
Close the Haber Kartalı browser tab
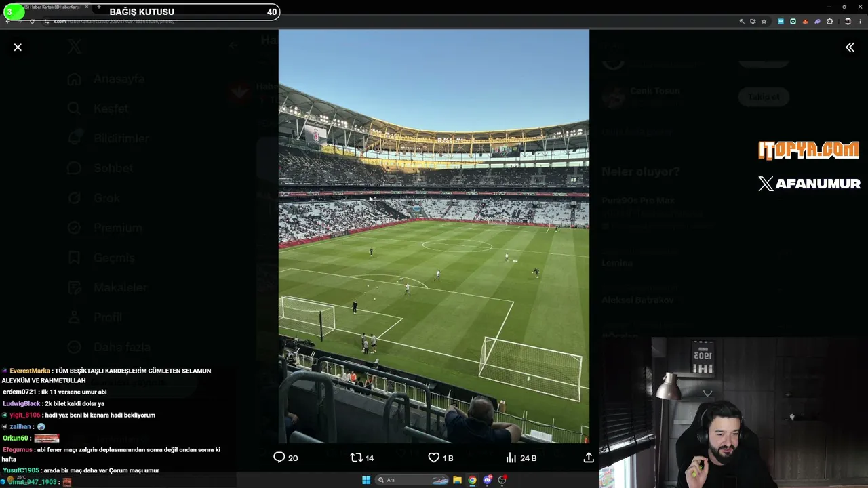point(87,7)
